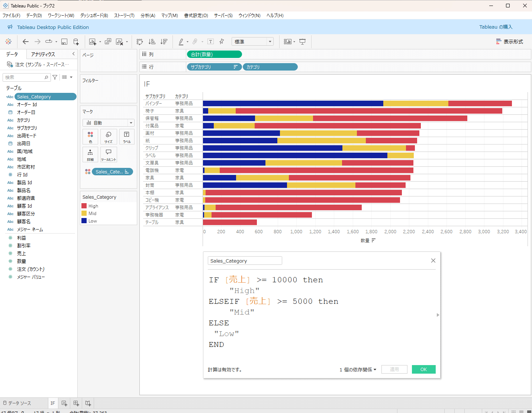Viewport: 532px width, 413px height.
Task: Close the Sales_Category calculation dialog
Action: coord(433,261)
